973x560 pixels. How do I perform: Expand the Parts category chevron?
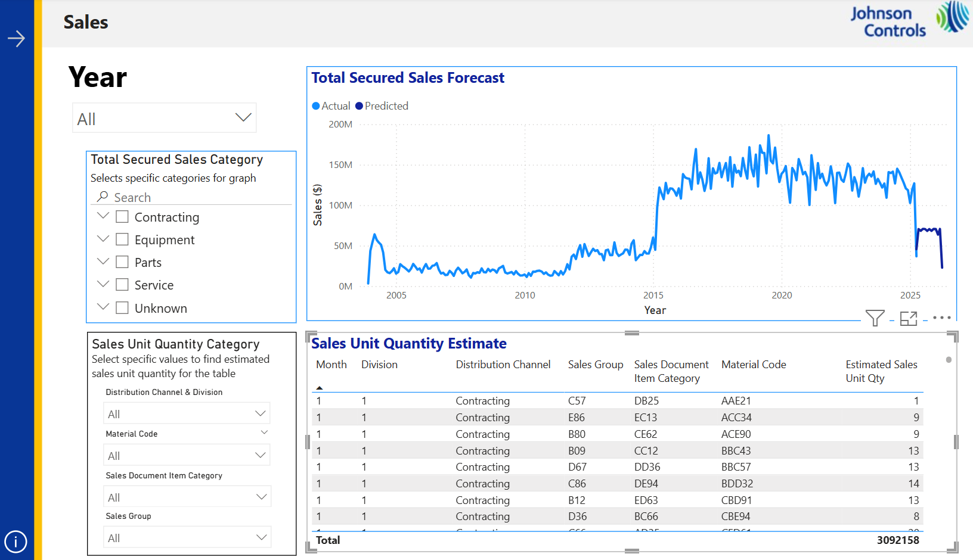[103, 262]
